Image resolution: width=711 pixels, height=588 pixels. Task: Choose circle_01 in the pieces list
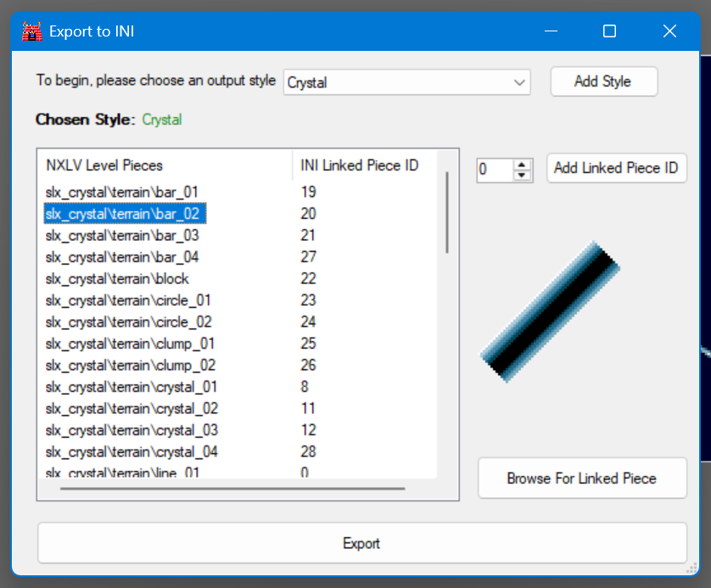click(128, 300)
